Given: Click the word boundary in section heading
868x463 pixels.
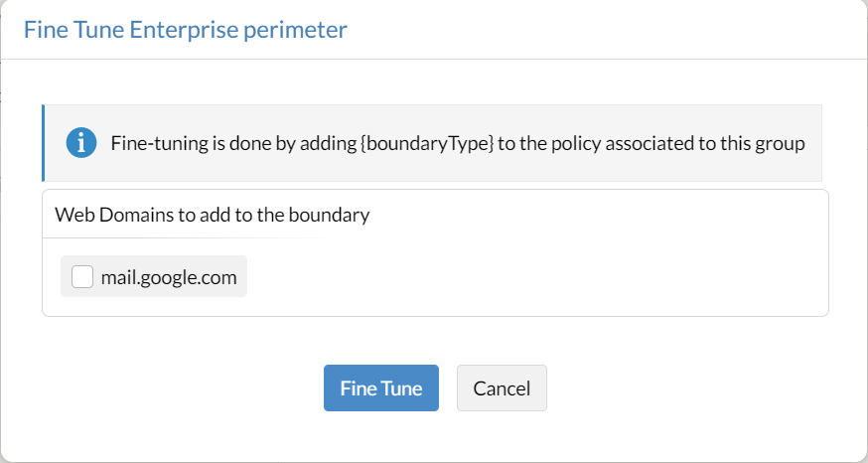Looking at the screenshot, I should pos(335,215).
